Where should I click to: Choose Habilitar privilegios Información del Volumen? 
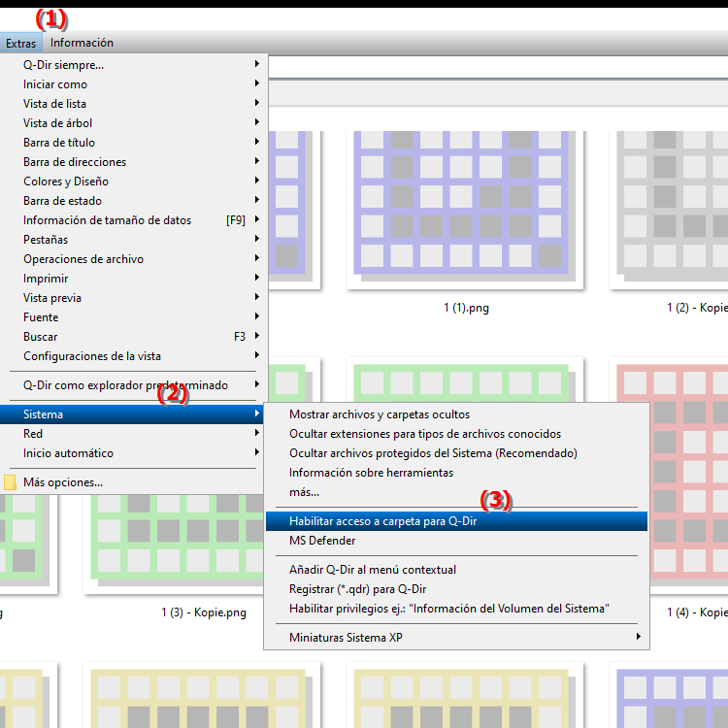coord(456,609)
